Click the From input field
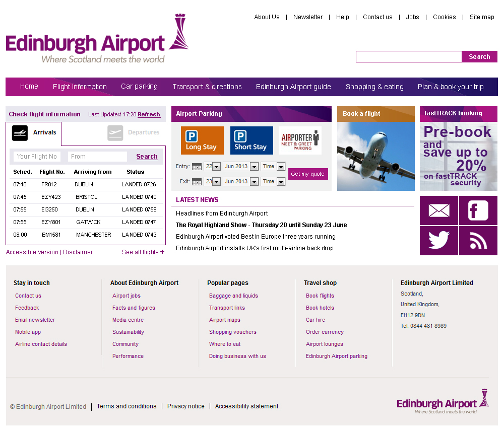 97,157
